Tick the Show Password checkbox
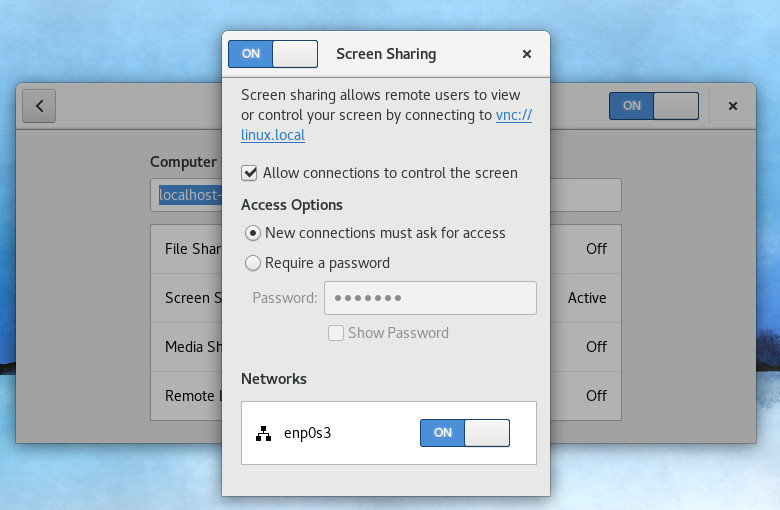 [336, 333]
